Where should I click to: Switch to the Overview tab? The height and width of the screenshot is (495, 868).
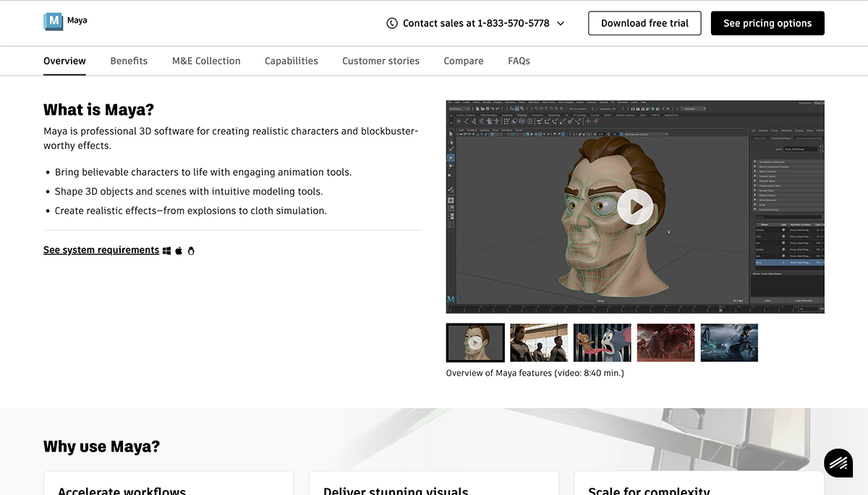(x=64, y=61)
